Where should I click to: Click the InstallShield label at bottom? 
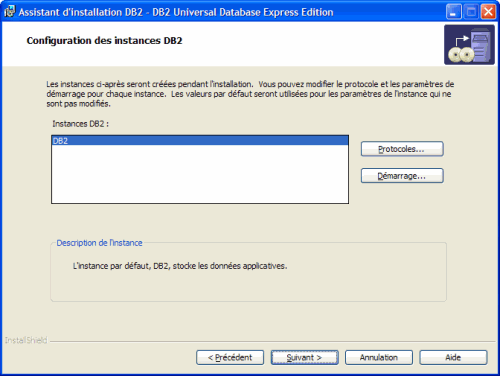[x=26, y=340]
